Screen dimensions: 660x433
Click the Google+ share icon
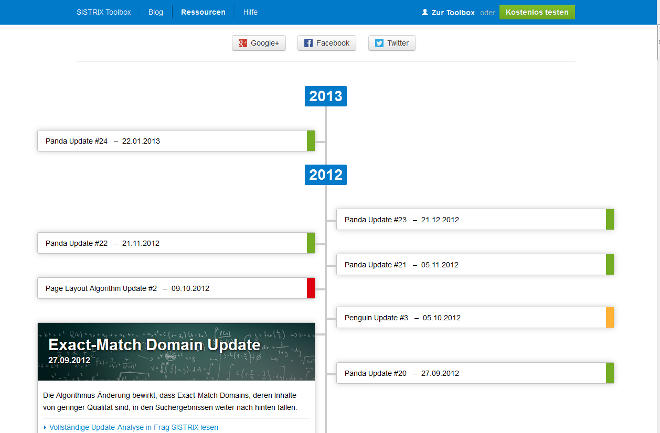click(x=242, y=43)
